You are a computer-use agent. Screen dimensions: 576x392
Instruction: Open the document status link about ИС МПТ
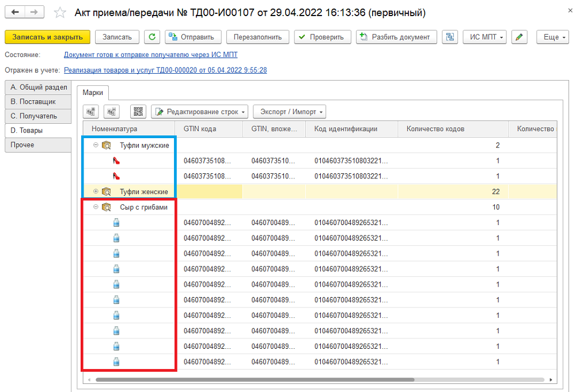(150, 55)
